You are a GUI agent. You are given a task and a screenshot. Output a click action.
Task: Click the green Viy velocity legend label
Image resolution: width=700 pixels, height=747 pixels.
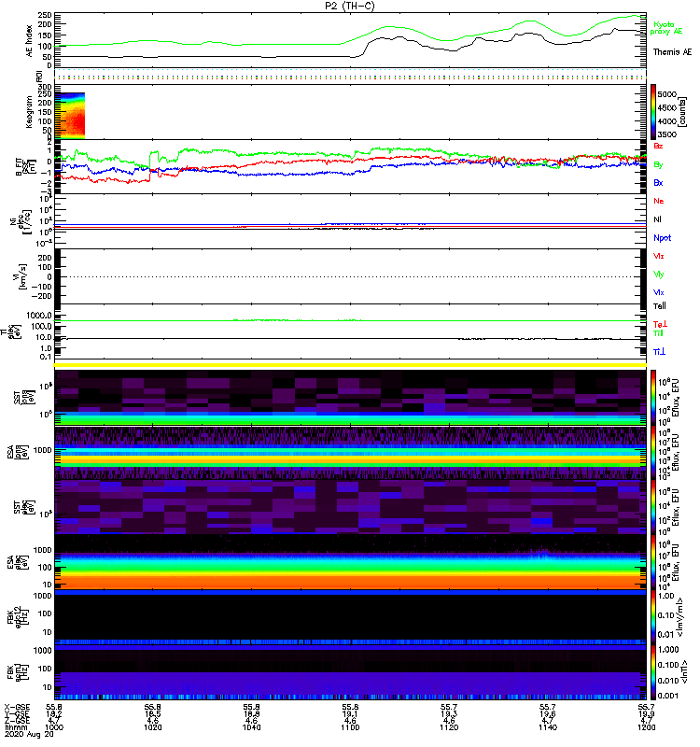[659, 275]
